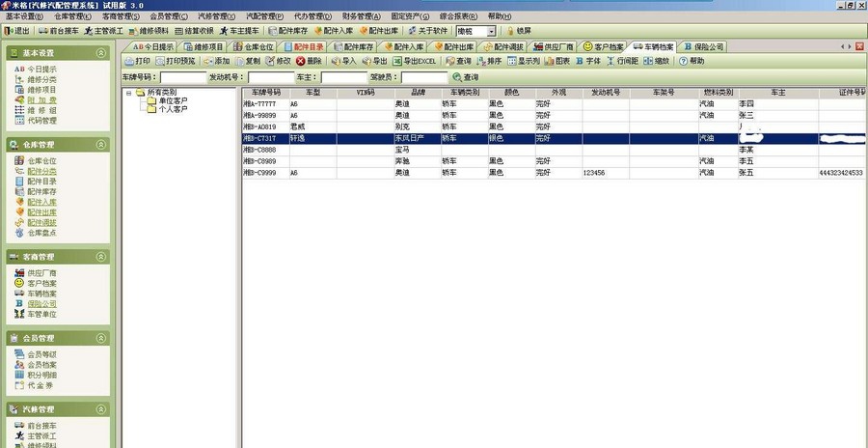This screenshot has height=448, width=868.
Task: Select the 宝马 brand cell
Action: [x=418, y=150]
